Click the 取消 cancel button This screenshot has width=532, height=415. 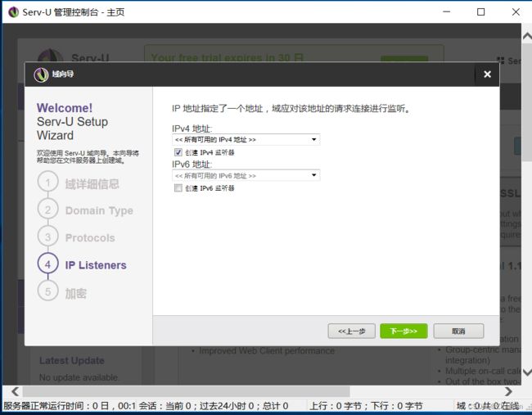[458, 331]
